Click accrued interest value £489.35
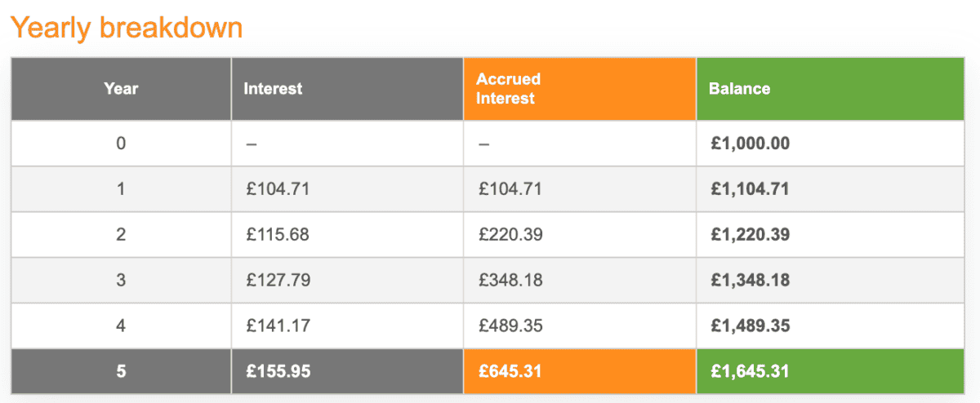This screenshot has height=403, width=980. (510, 326)
